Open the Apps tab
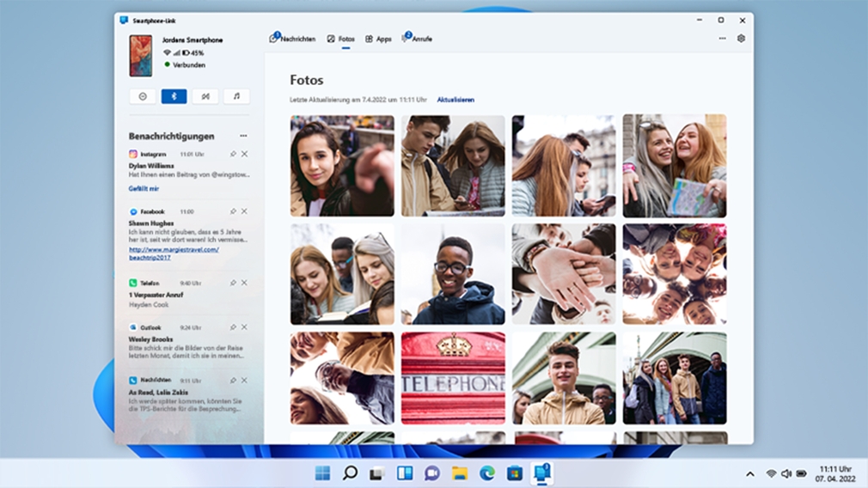The height and width of the screenshot is (488, 868). [378, 39]
